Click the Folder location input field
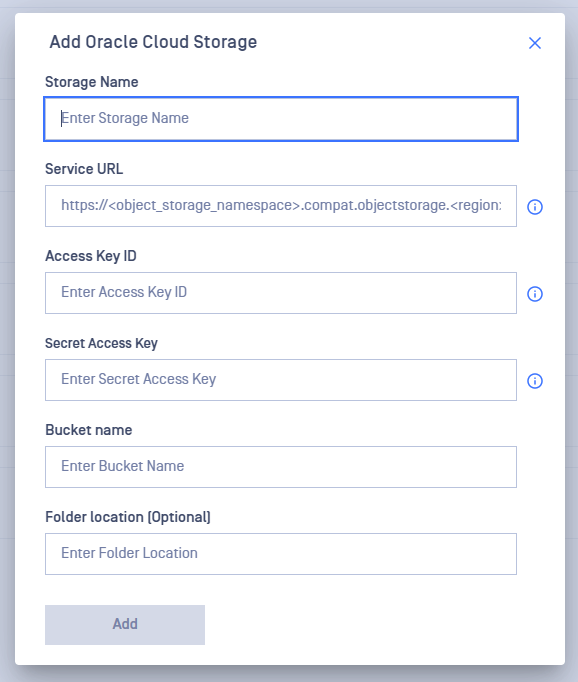This screenshot has width=578, height=682. (281, 554)
